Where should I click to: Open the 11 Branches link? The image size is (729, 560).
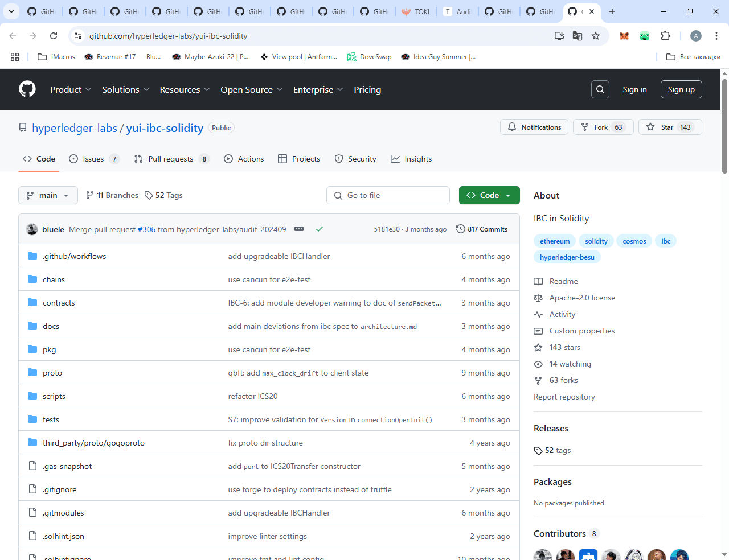click(x=112, y=195)
